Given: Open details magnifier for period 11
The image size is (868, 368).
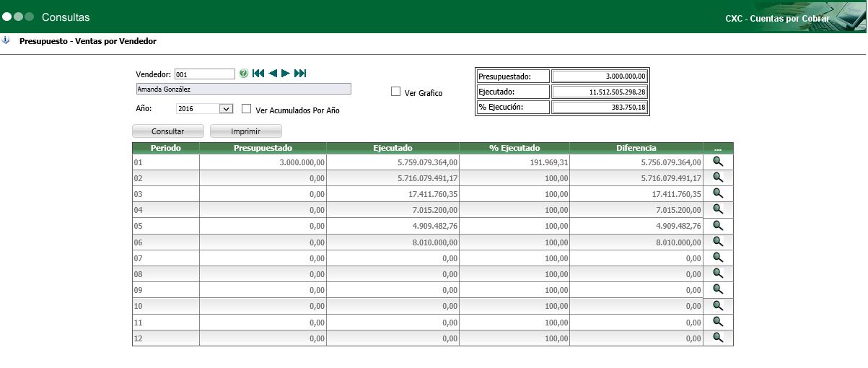Looking at the screenshot, I should pos(718,321).
